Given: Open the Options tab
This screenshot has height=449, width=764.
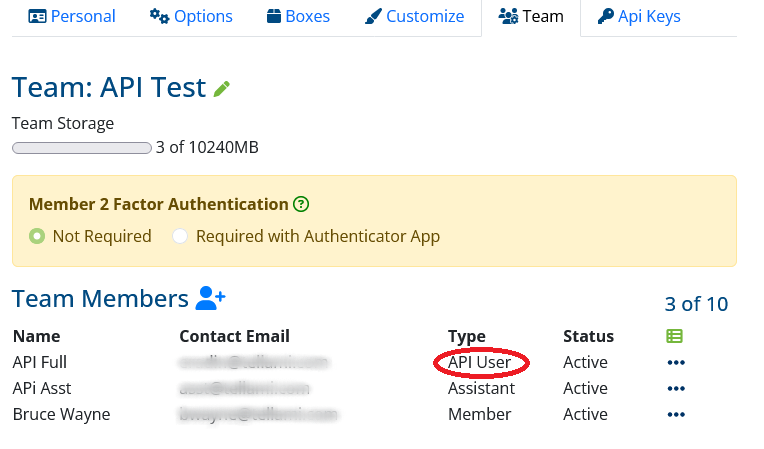Looking at the screenshot, I should 191,16.
